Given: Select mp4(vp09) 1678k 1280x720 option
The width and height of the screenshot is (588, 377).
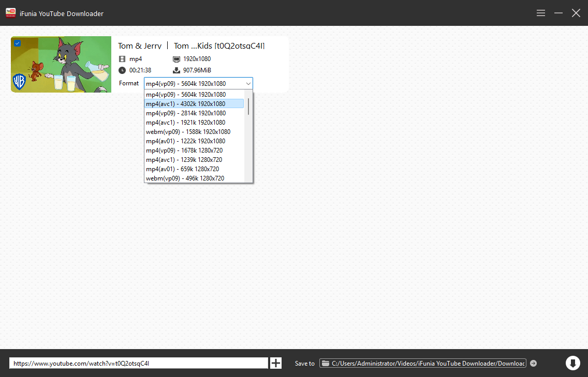Looking at the screenshot, I should (184, 150).
